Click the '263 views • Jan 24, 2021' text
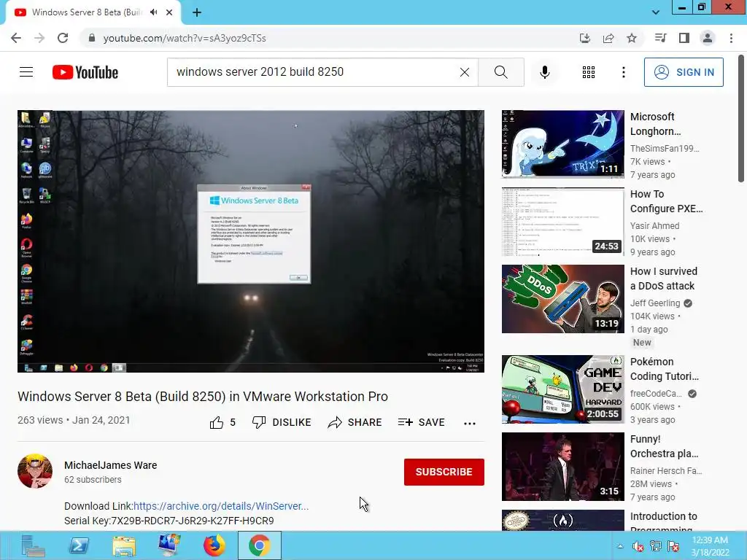Image resolution: width=747 pixels, height=560 pixels. 74,420
